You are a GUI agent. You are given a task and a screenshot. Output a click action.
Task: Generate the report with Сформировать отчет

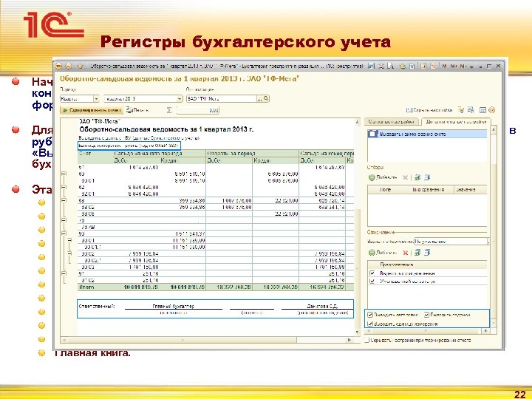[x=92, y=110]
